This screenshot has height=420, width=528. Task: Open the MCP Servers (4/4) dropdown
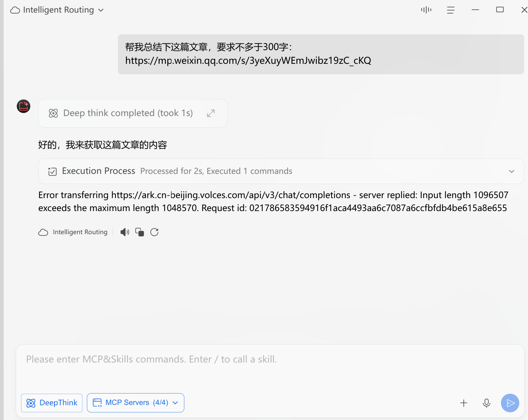click(135, 403)
